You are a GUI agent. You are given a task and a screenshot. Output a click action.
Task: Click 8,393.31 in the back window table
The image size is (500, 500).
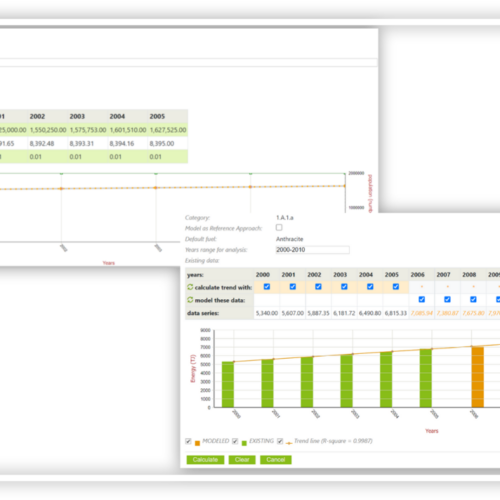(82, 143)
